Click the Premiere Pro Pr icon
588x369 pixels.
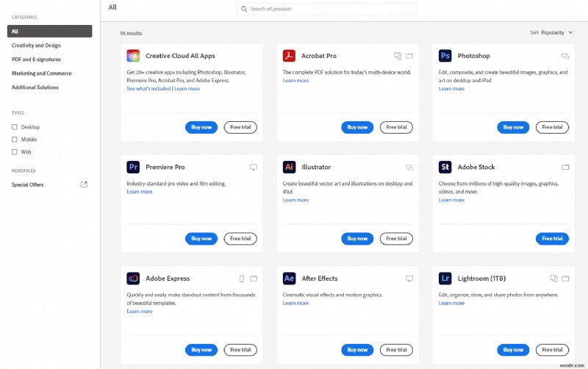click(x=133, y=167)
